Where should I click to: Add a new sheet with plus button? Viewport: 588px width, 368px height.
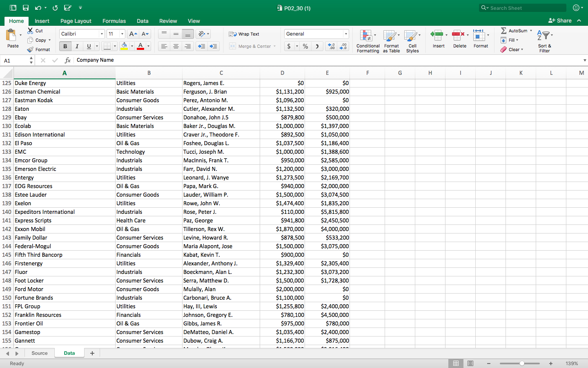pos(92,353)
